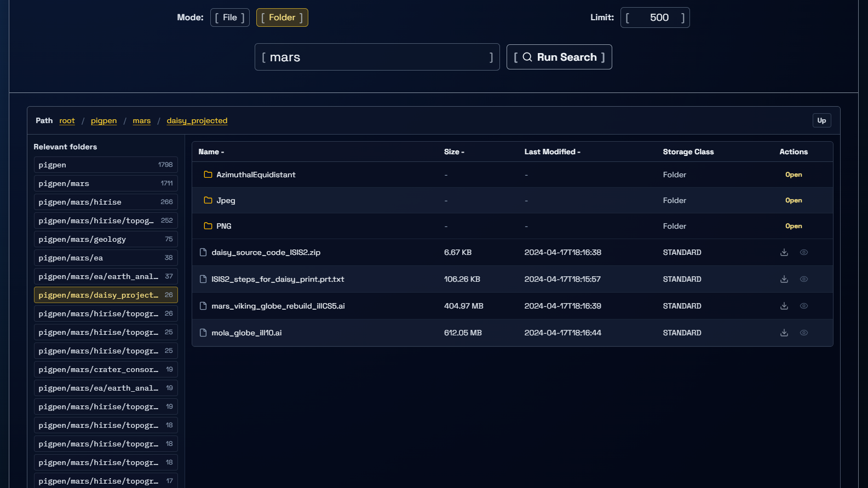Preview daisy_source_code_ISIS2.zip with eye icon
This screenshot has width=868, height=488.
[x=804, y=252]
